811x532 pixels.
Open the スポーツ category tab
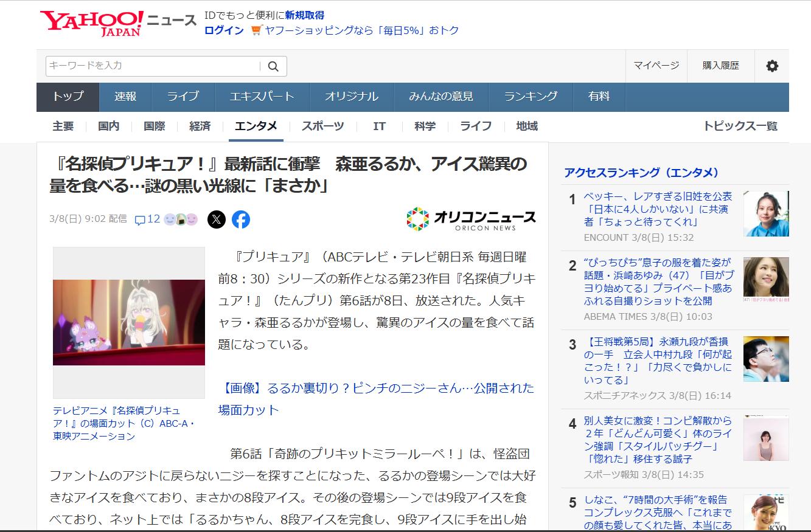322,126
